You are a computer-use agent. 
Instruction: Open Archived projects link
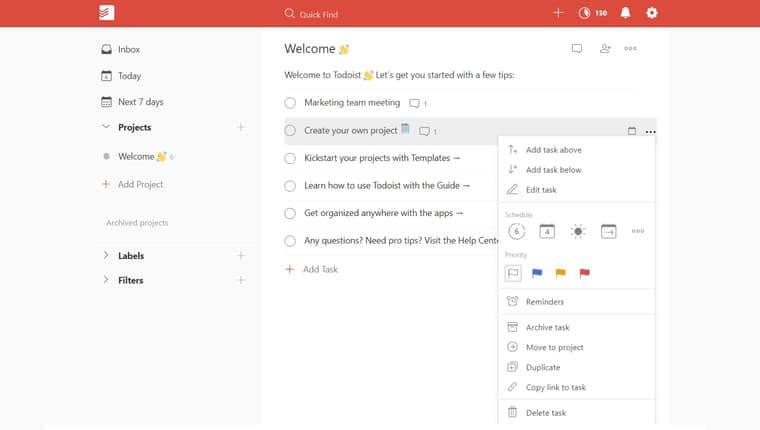tap(137, 223)
